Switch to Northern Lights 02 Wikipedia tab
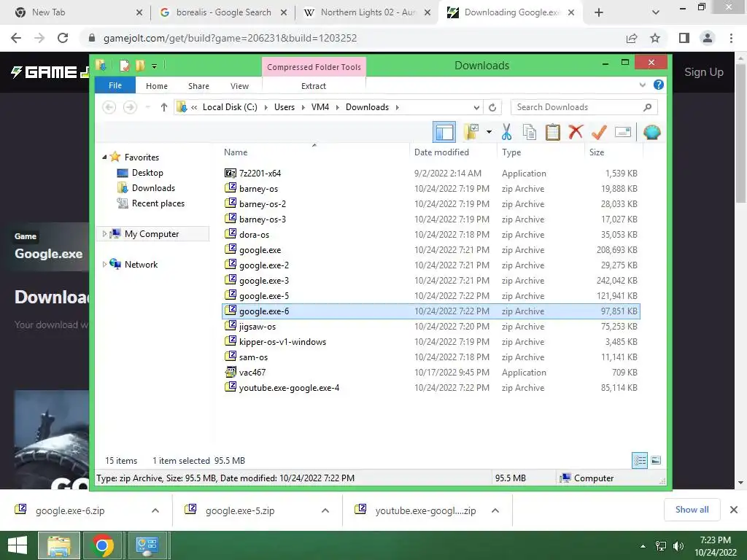This screenshot has width=747, height=560. click(367, 12)
